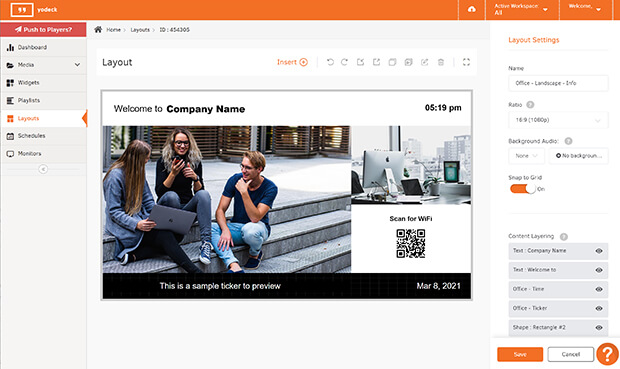Open the Background Audio None dropdown

pos(527,156)
